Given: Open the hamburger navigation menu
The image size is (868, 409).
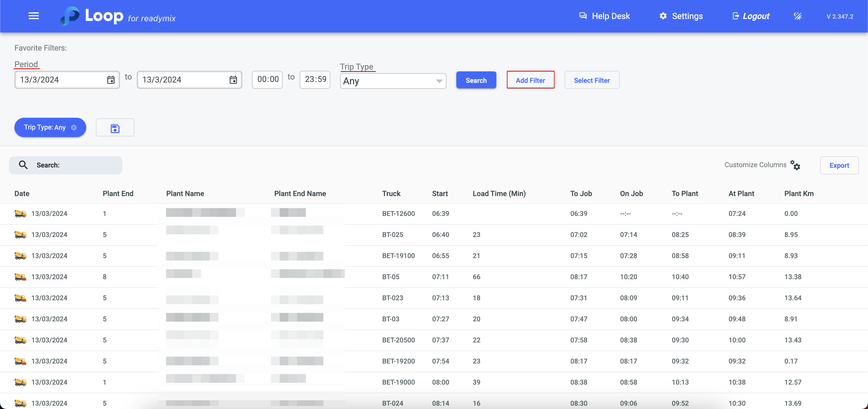Looking at the screenshot, I should coord(34,16).
